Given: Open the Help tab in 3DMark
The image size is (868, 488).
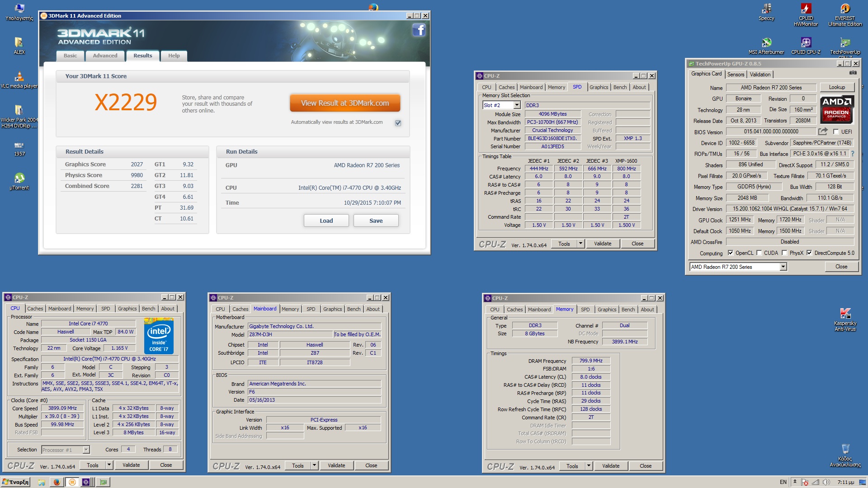Looking at the screenshot, I should coord(174,56).
